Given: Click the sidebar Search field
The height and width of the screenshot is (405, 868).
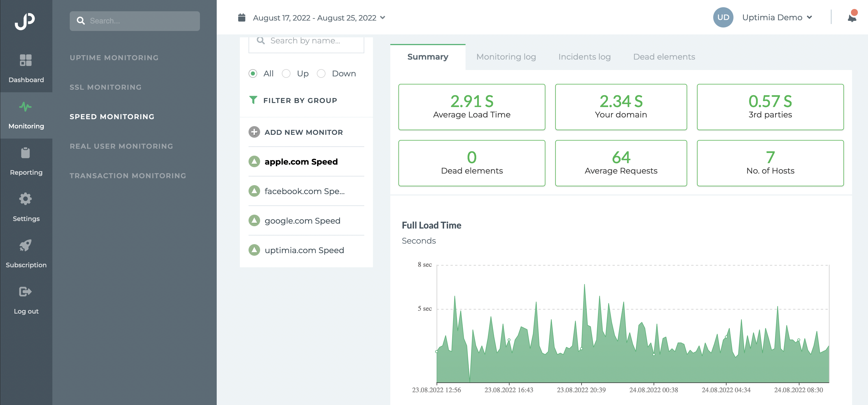Looking at the screenshot, I should click(x=135, y=21).
